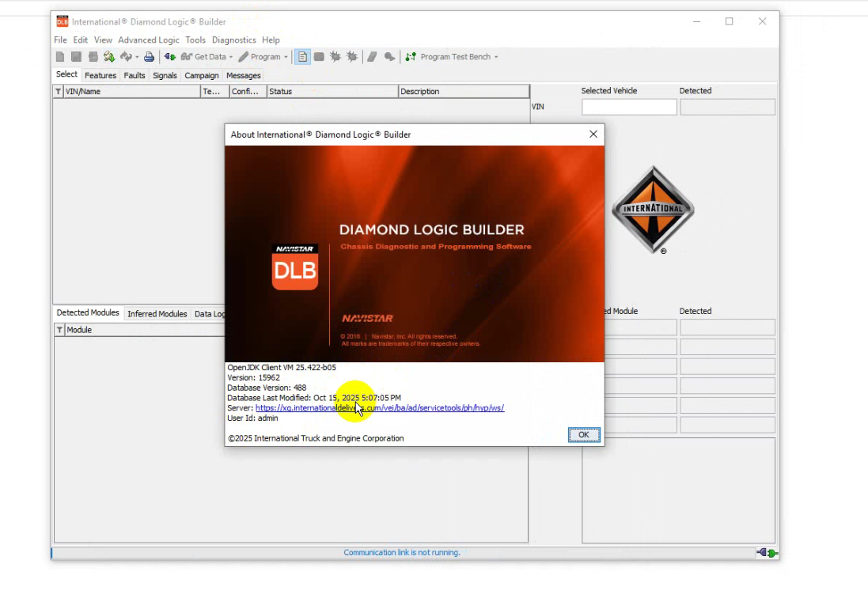Click the printer icon in toolbar
This screenshot has height=598, width=868.
149,57
